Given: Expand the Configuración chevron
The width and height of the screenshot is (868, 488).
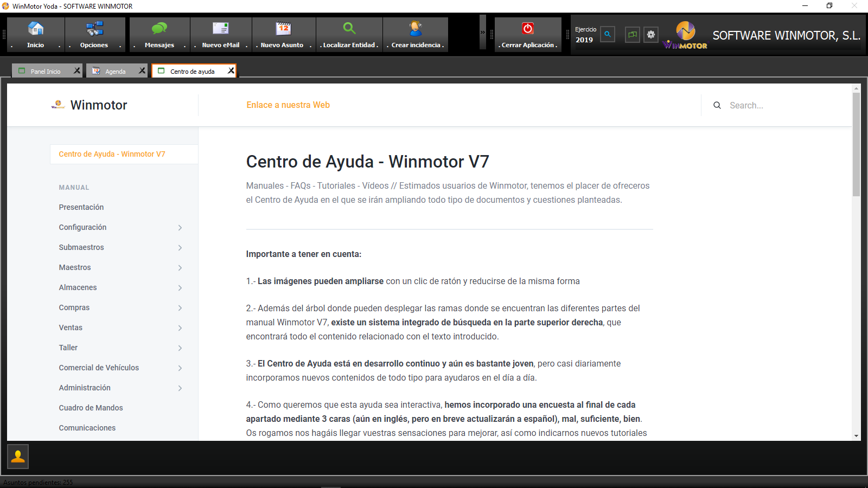Looking at the screenshot, I should [180, 228].
